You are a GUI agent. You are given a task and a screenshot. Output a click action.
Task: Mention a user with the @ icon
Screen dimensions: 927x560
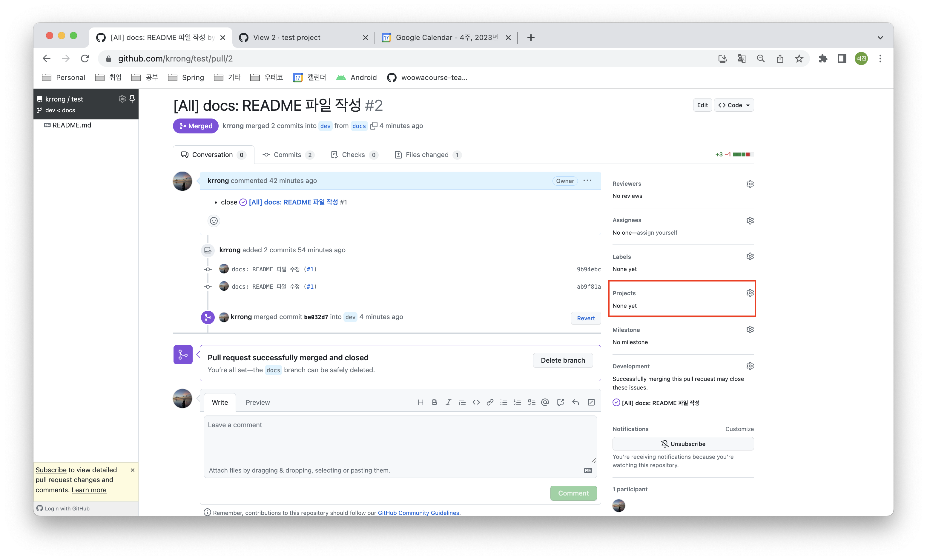click(545, 402)
